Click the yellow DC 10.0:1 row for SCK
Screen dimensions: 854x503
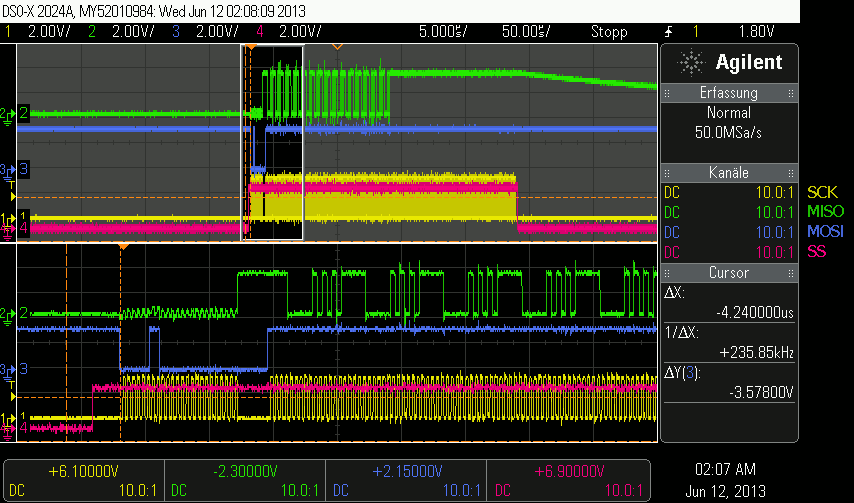(729, 193)
